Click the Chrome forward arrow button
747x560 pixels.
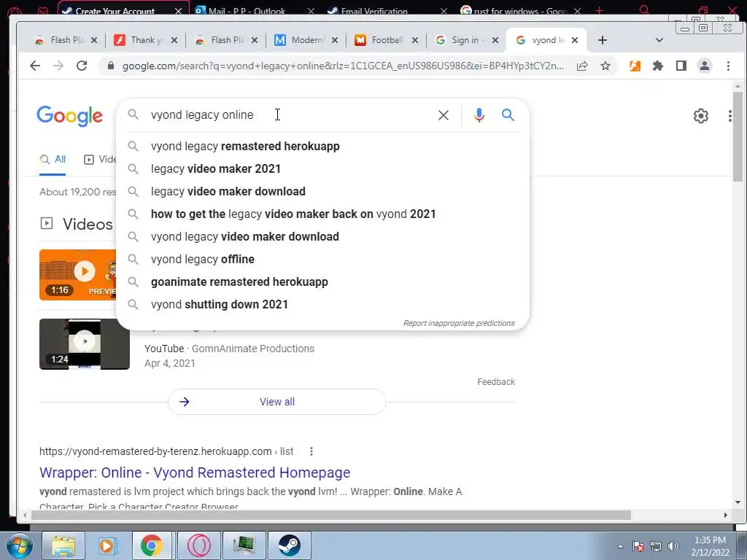pyautogui.click(x=58, y=66)
